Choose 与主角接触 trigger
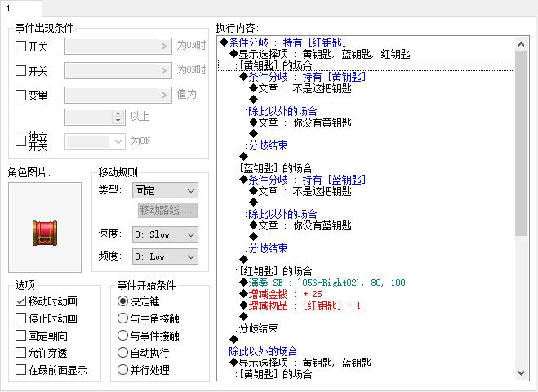538x392 pixels. tap(122, 318)
